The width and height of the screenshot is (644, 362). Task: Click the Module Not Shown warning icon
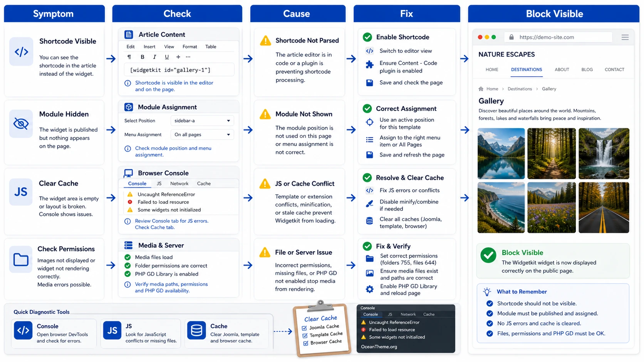point(265,114)
